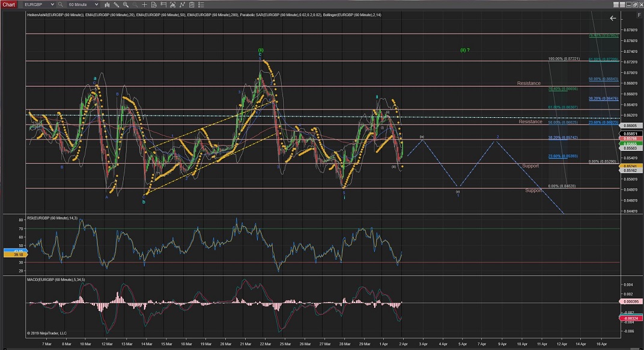Select the lower Support label on chart
This screenshot has width=644, height=350.
coord(533,191)
